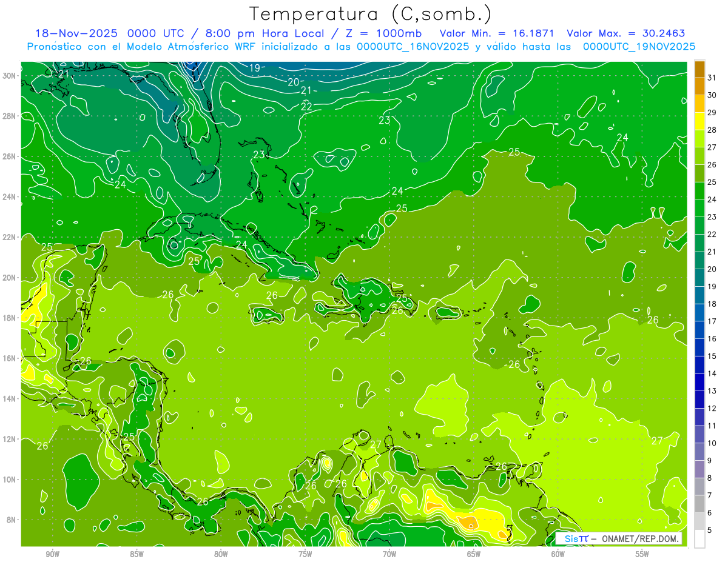Image resolution: width=728 pixels, height=562 pixels.
Task: Click the 19 contour label on the map
Action: click(x=255, y=67)
